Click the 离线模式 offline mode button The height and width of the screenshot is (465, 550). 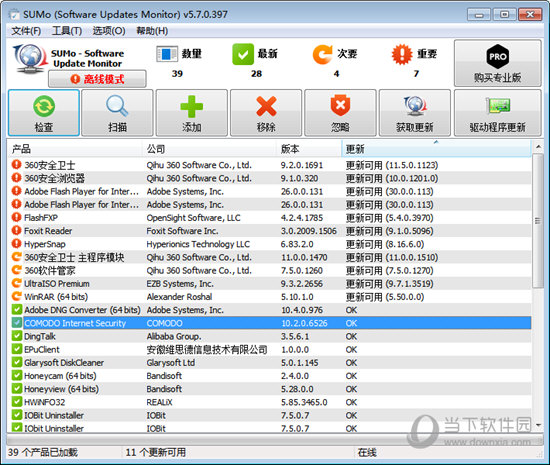click(x=97, y=79)
